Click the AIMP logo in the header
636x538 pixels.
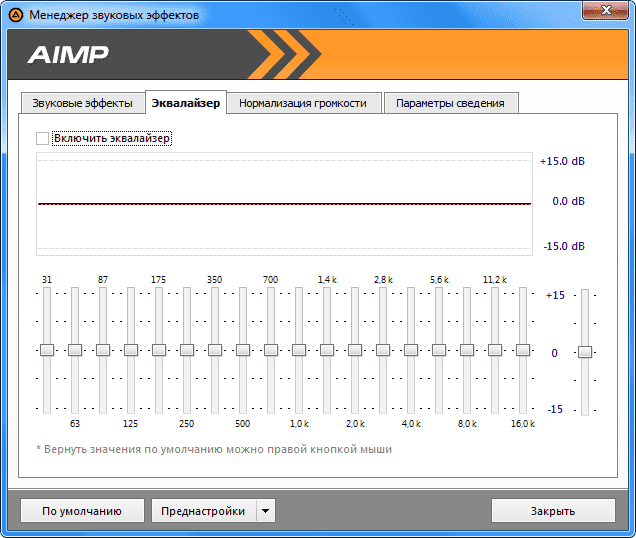[x=68, y=55]
